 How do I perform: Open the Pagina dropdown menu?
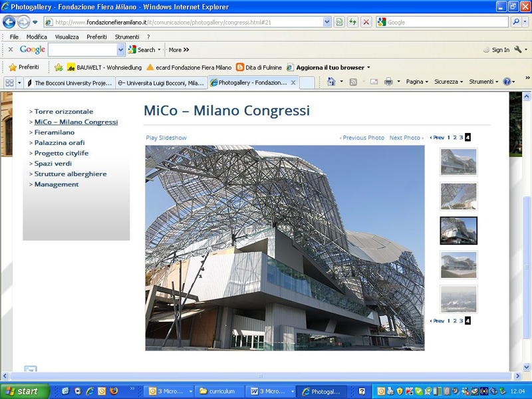pos(417,82)
